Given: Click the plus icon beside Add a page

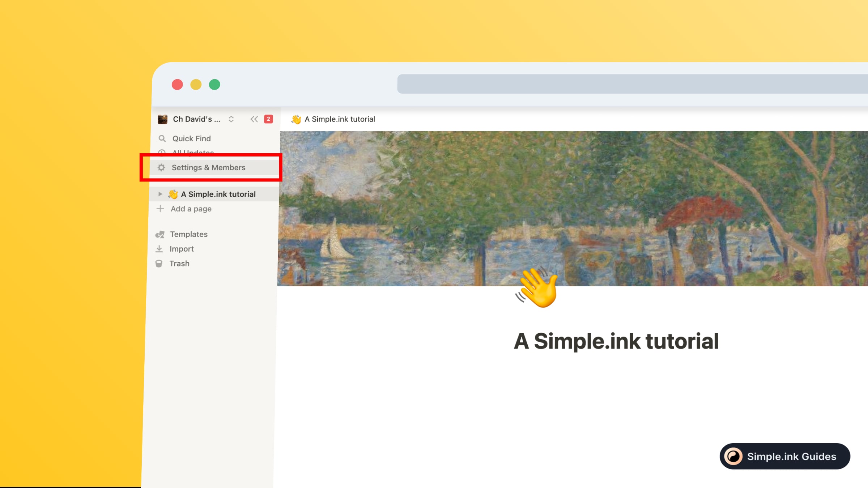Looking at the screenshot, I should tap(160, 209).
